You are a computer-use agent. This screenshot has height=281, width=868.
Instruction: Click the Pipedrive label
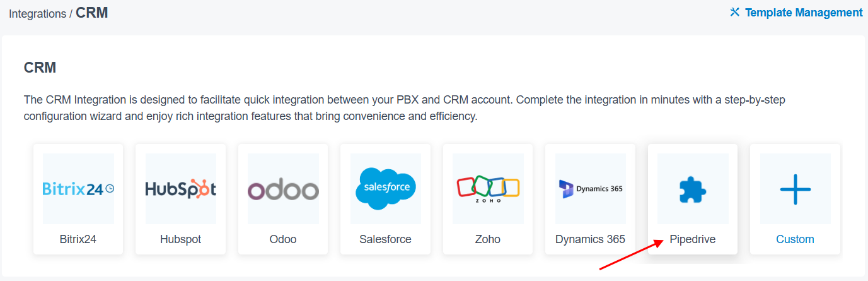(693, 239)
